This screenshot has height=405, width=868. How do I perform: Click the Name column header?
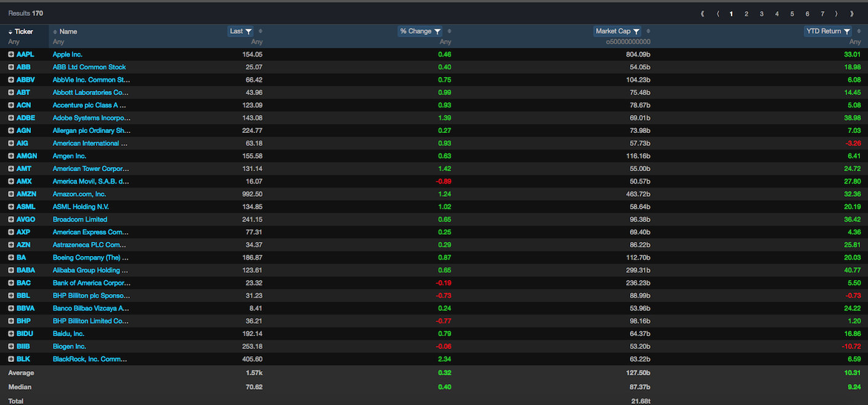point(68,31)
